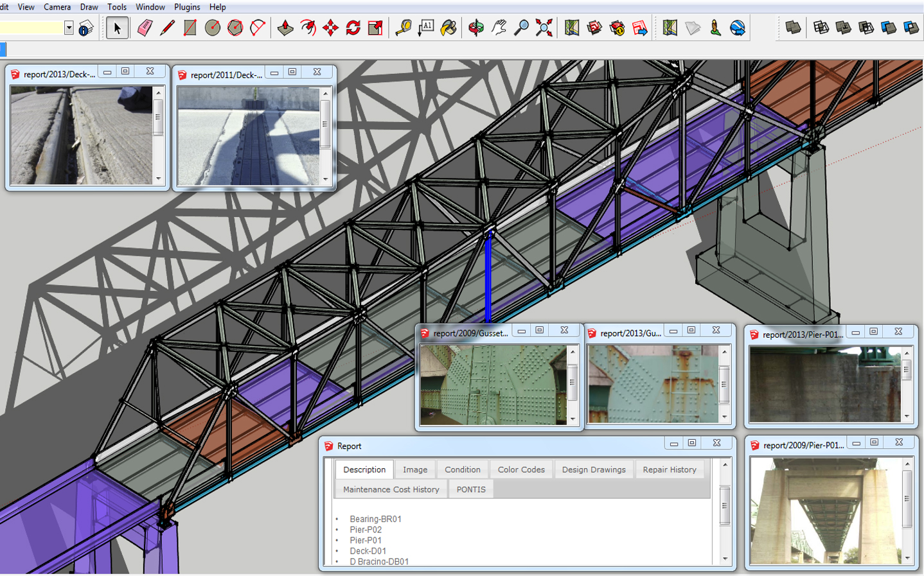Activate the Push/Pull tool
This screenshot has width=924, height=576.
tap(285, 28)
